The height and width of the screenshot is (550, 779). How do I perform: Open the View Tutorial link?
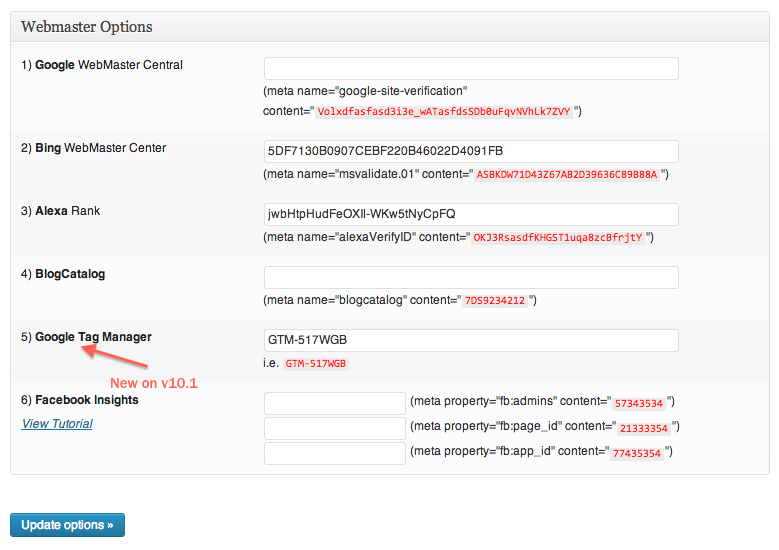pyautogui.click(x=57, y=424)
